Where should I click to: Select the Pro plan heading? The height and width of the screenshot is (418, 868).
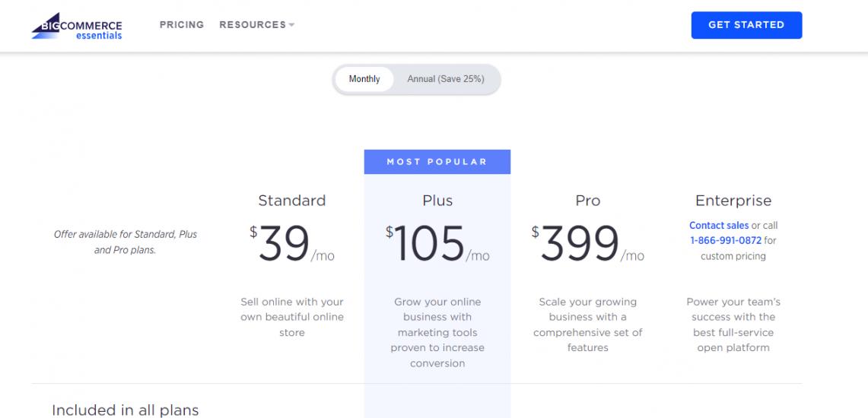click(587, 200)
